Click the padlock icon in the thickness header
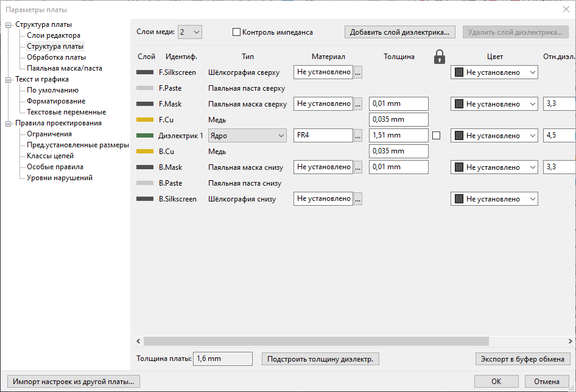 (x=440, y=57)
